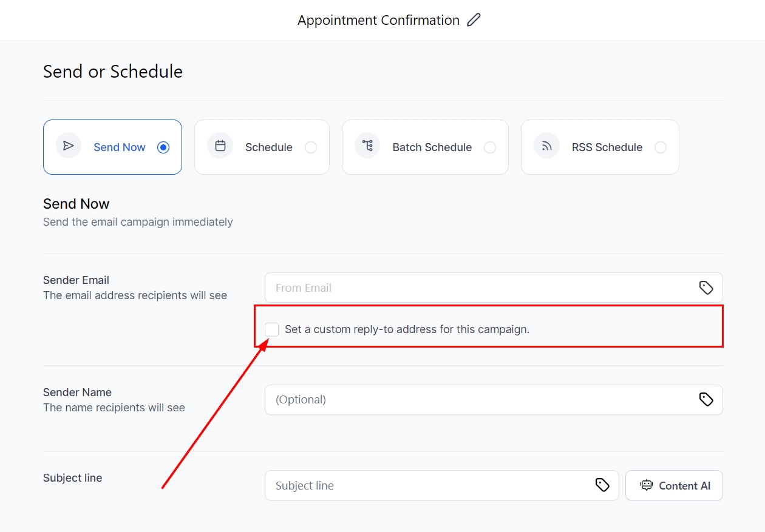Click the paper plane Send Now icon

coord(69,146)
